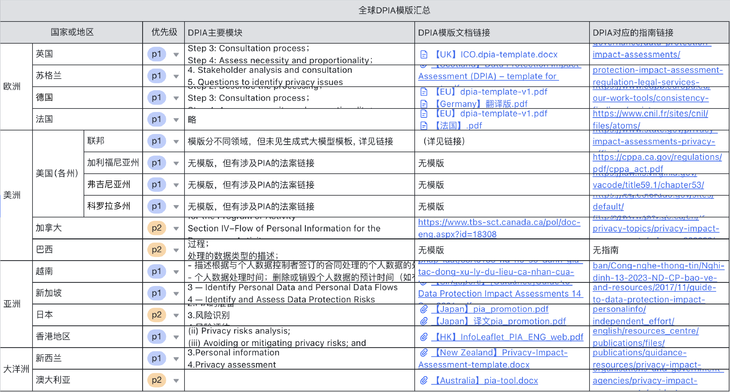Select the 亚洲 region cell

(16, 304)
